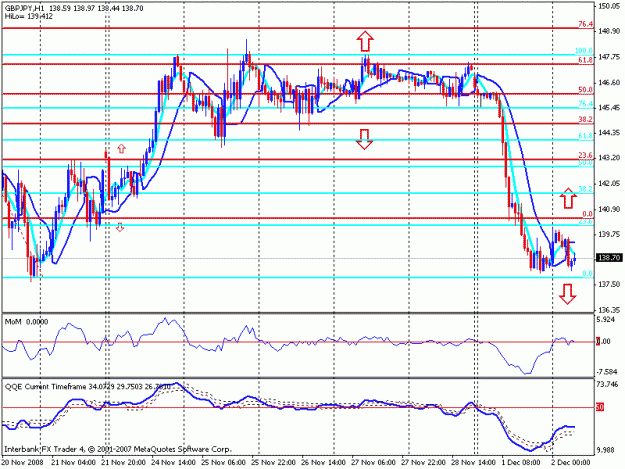
Task: Click the 1 Dec 08:00 time label
Action: click(522, 463)
